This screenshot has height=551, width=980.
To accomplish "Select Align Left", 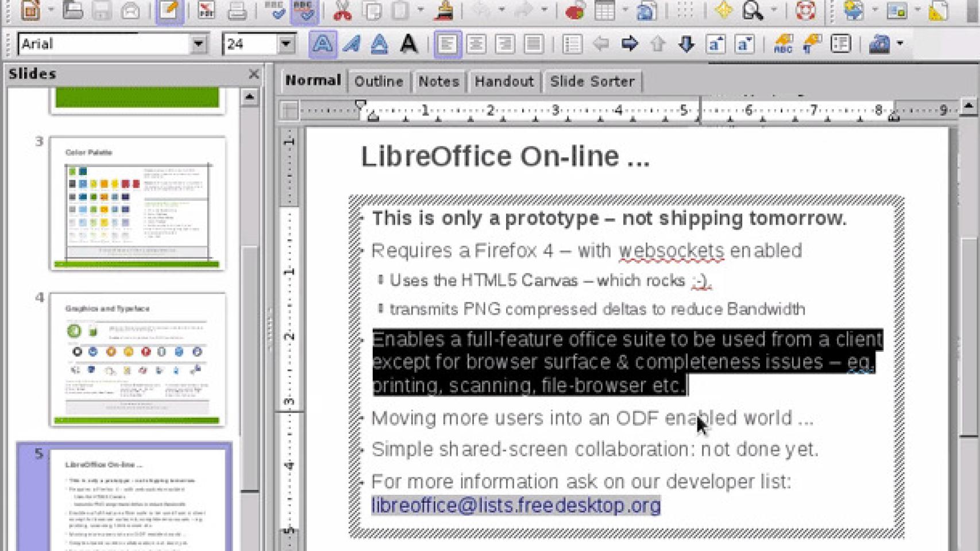I will pos(447,44).
